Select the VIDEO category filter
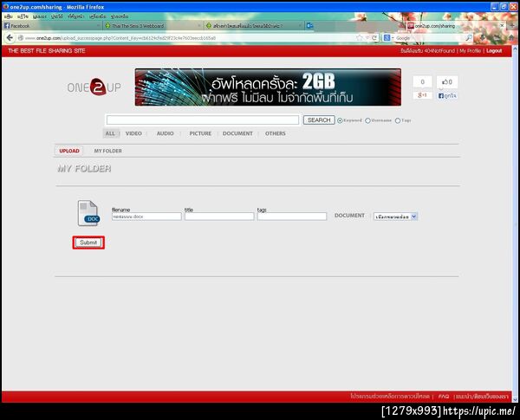The image size is (520, 420). (133, 133)
